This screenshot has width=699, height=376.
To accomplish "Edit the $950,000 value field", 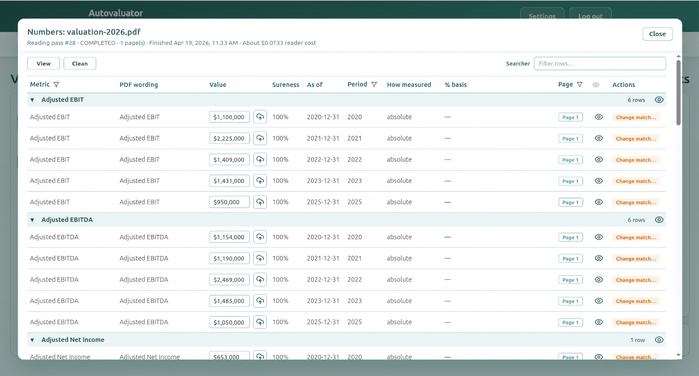I will [x=229, y=202].
